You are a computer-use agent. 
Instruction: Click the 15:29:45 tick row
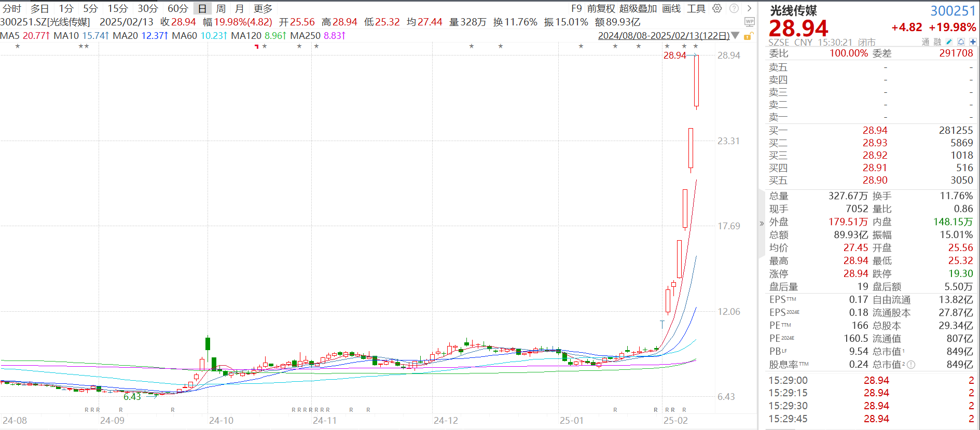tap(871, 419)
